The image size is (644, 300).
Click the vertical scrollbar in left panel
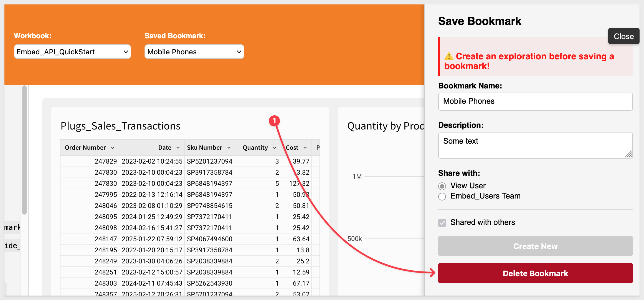(24, 150)
